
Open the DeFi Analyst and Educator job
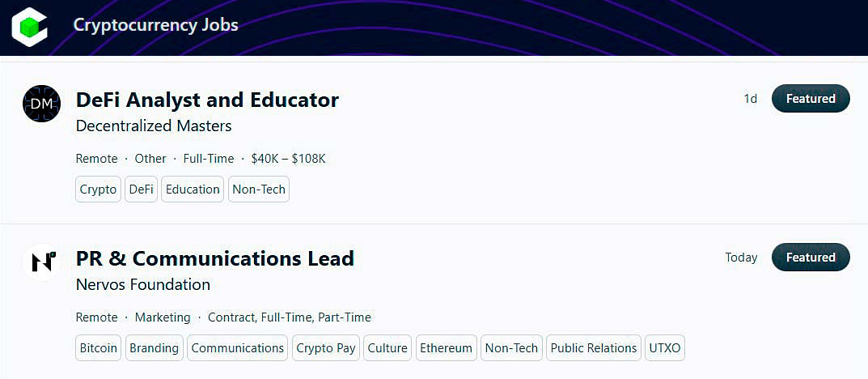pyautogui.click(x=207, y=100)
